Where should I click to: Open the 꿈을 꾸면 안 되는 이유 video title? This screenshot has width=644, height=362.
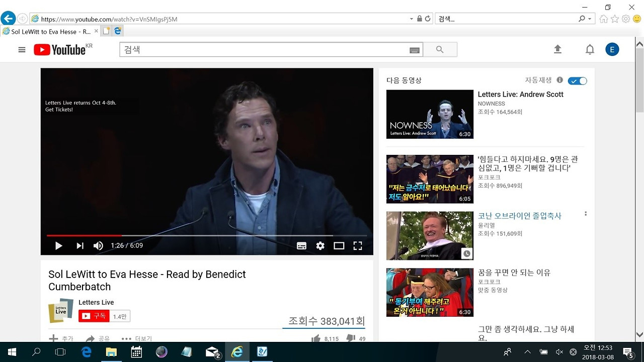pyautogui.click(x=514, y=273)
